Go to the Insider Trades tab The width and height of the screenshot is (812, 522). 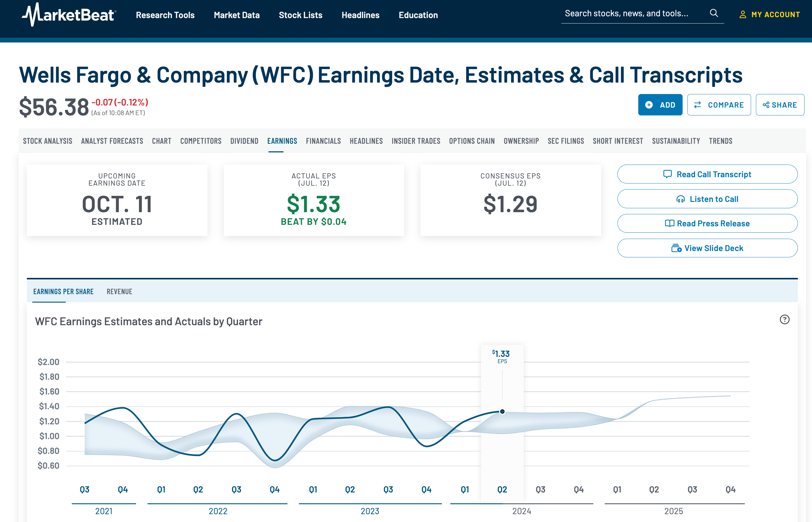pyautogui.click(x=416, y=141)
